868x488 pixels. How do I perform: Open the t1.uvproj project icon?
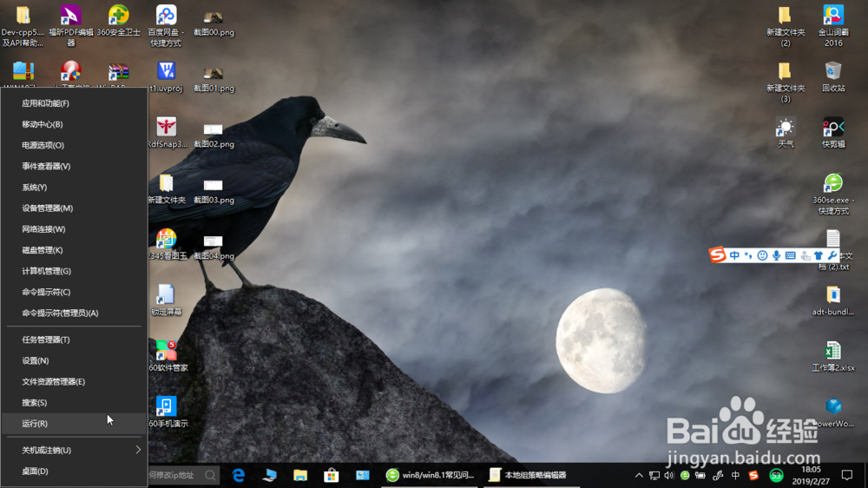[x=166, y=76]
